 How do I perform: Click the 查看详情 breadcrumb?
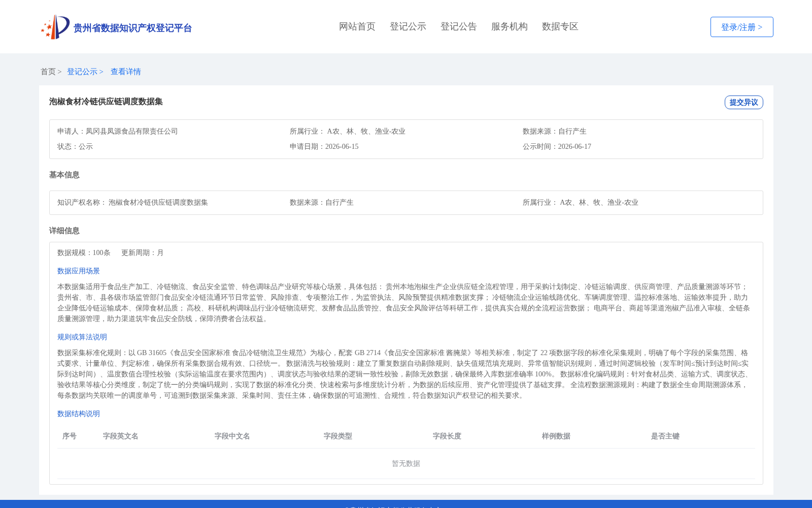(x=126, y=72)
